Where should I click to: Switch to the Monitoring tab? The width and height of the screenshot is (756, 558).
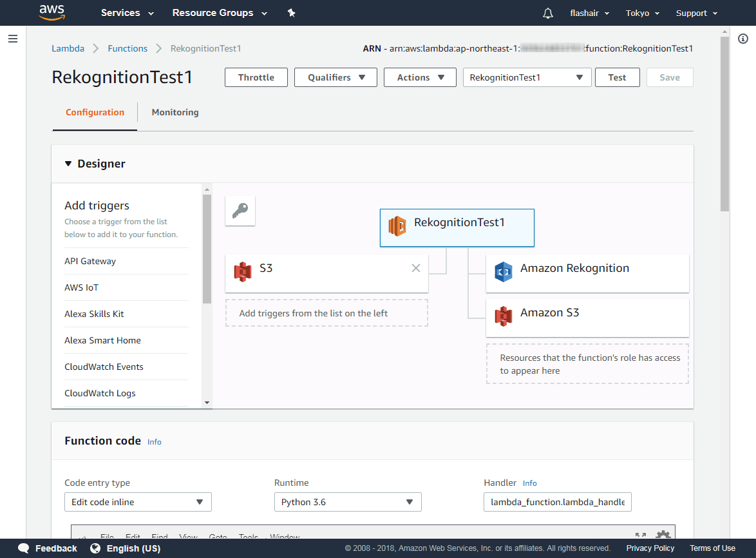[175, 112]
